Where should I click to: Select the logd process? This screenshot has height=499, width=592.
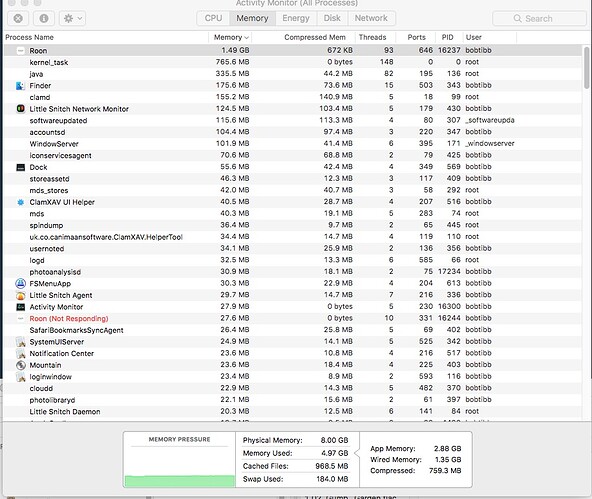pos(293,260)
